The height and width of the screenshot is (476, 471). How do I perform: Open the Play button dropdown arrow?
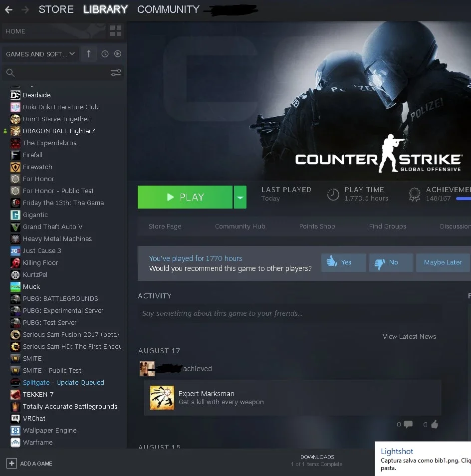(x=240, y=197)
